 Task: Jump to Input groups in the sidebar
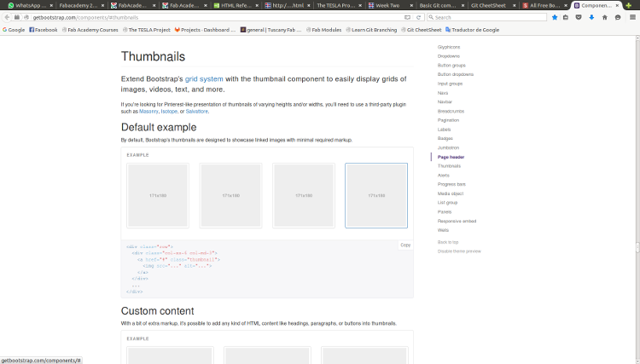point(450,84)
